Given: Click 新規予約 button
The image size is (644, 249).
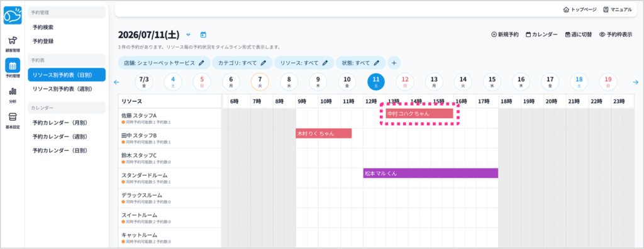Looking at the screenshot, I should [x=505, y=35].
